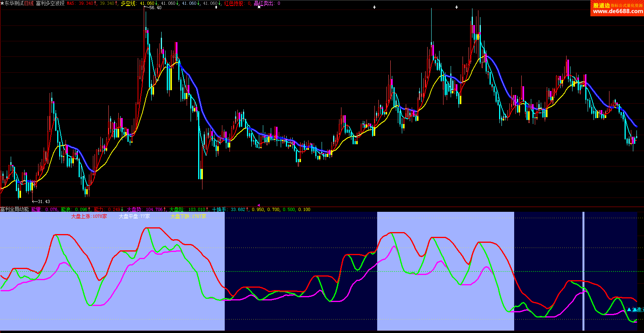
Task: Click the star icon before 东华测试
Action: click(2, 3)
